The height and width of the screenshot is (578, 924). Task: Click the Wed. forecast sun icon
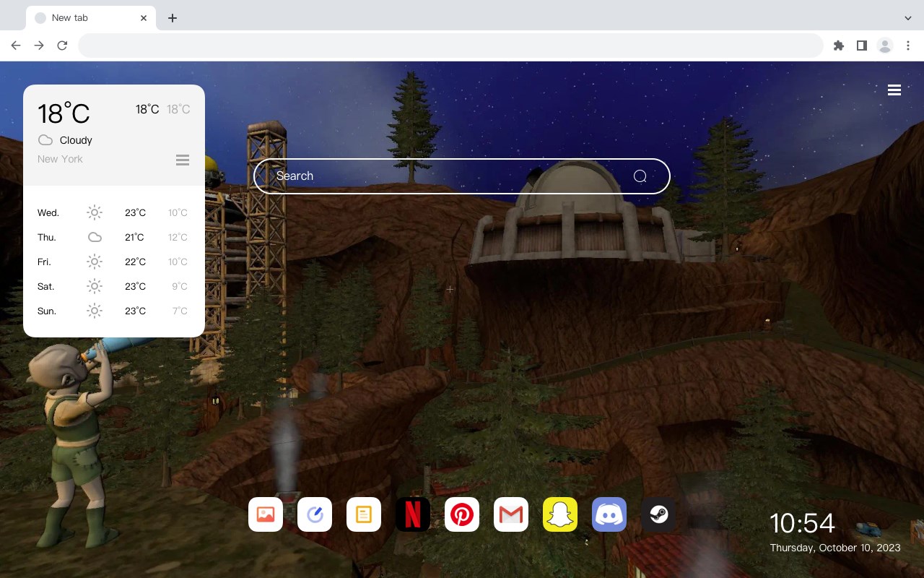pos(95,212)
